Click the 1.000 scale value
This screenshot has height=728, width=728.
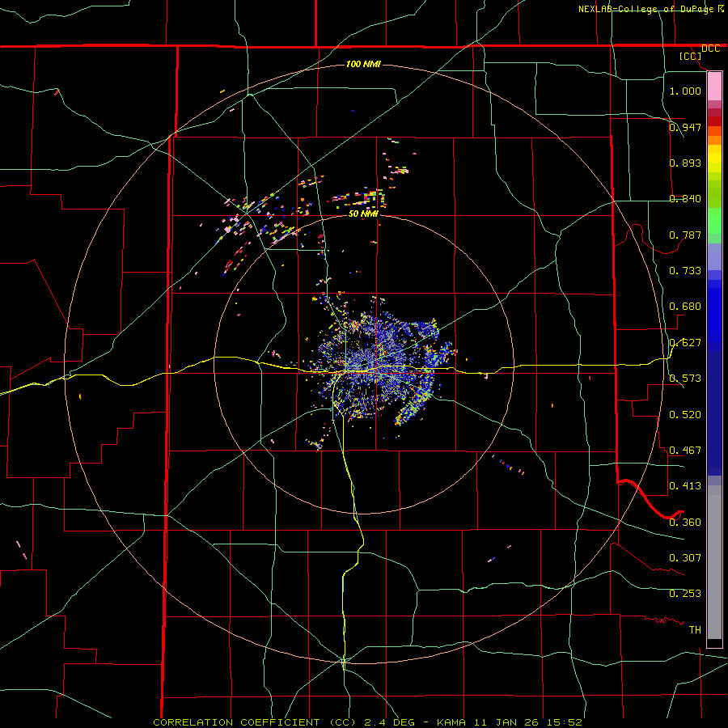point(685,91)
